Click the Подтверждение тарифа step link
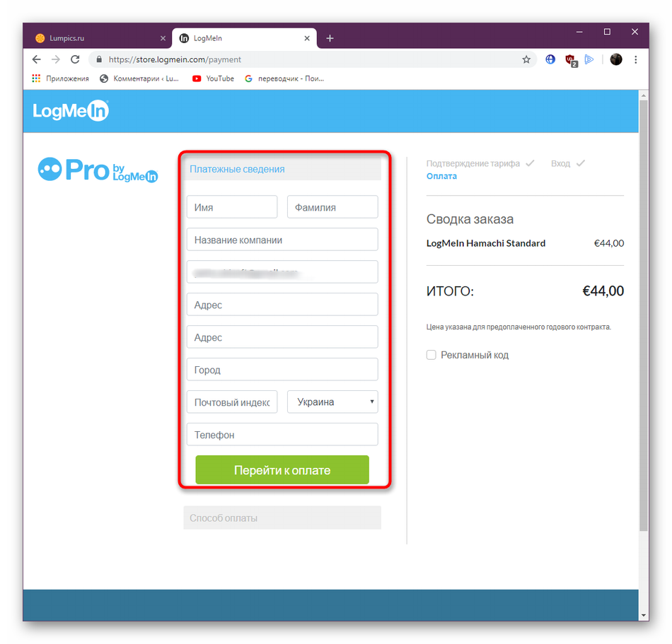Screen dimensions: 672x644 point(473,163)
